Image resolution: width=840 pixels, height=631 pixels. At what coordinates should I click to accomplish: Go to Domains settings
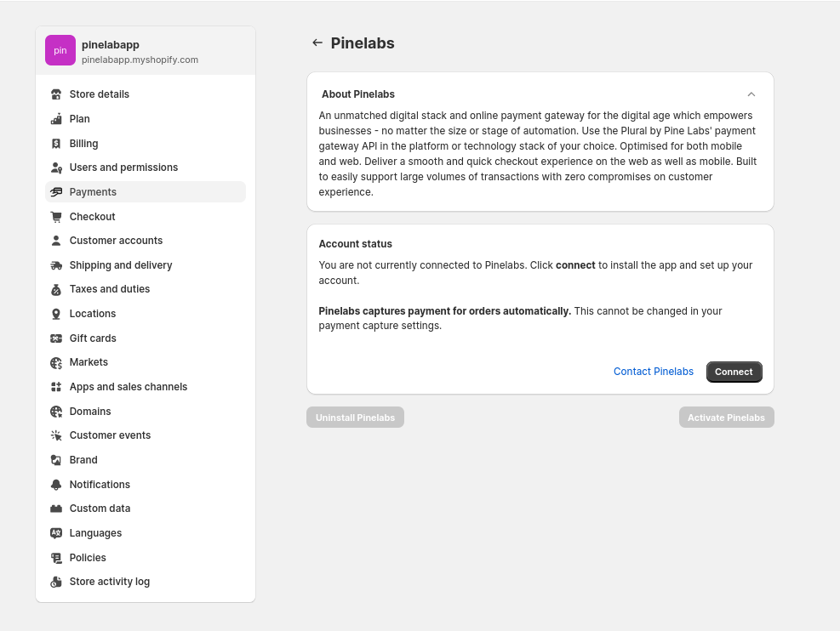[146, 412]
